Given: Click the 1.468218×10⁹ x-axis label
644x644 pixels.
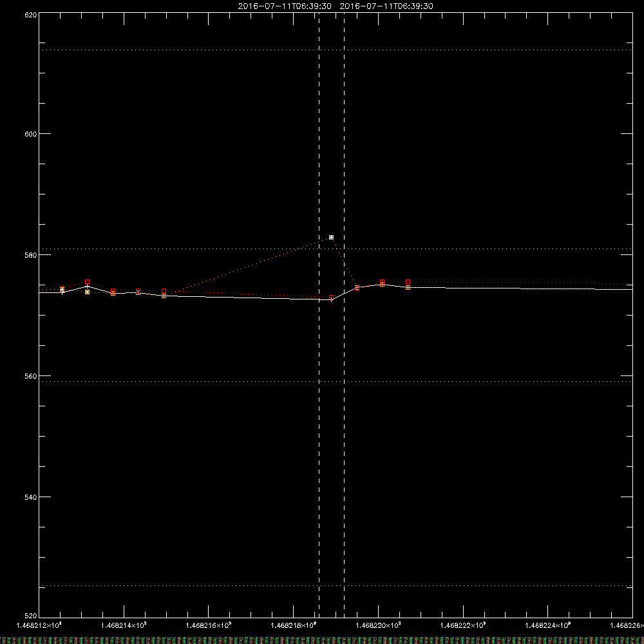Looking at the screenshot, I should point(294,625).
